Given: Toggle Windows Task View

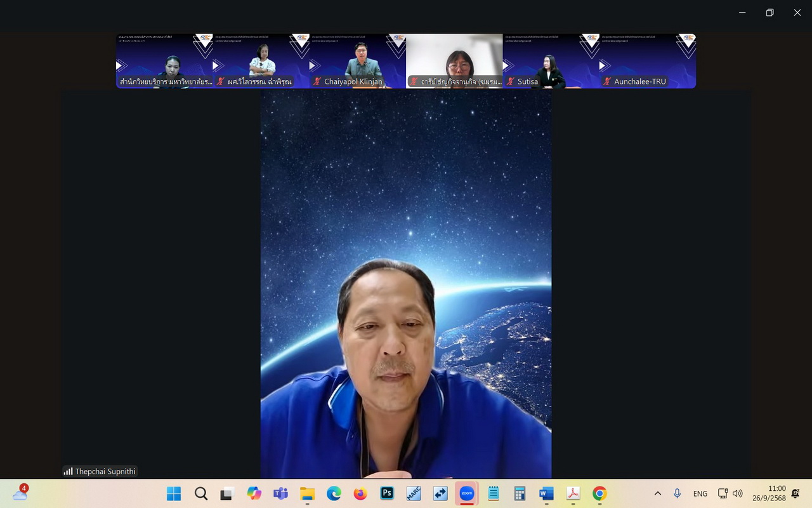Looking at the screenshot, I should click(227, 493).
